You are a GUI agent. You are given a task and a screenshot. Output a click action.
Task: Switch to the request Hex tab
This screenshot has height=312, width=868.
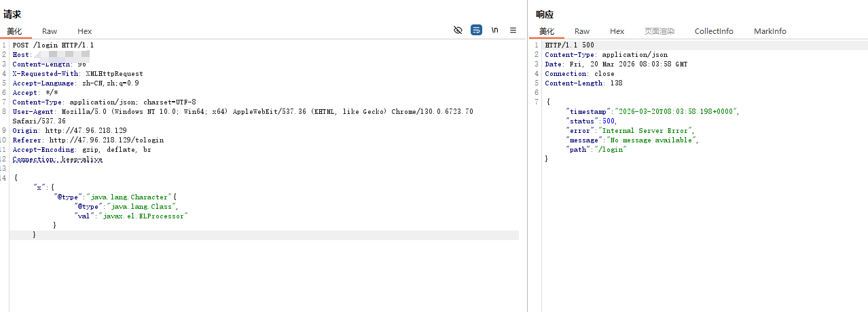click(x=84, y=31)
